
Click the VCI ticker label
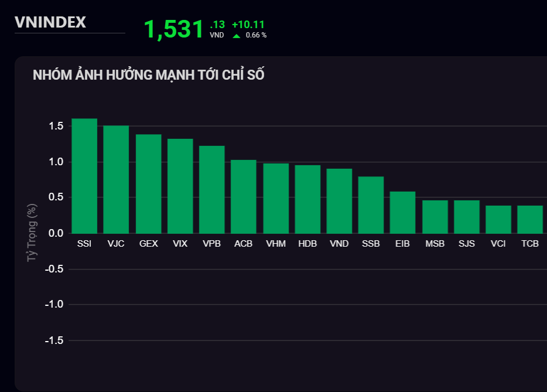point(498,244)
